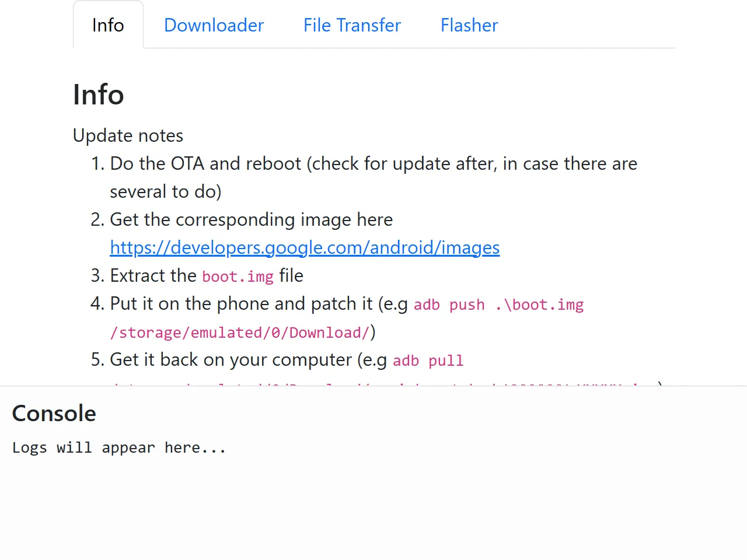Click the 'Extract the boot.img file' step
The height and width of the screenshot is (560, 747).
point(206,275)
